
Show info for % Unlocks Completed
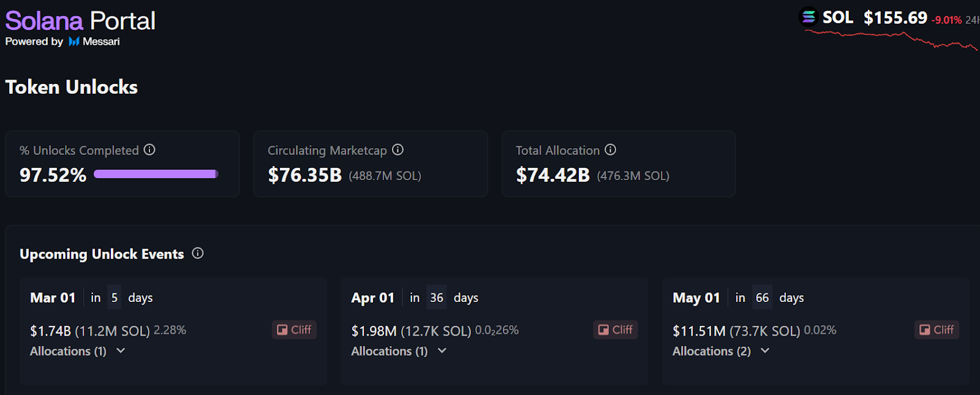point(149,149)
